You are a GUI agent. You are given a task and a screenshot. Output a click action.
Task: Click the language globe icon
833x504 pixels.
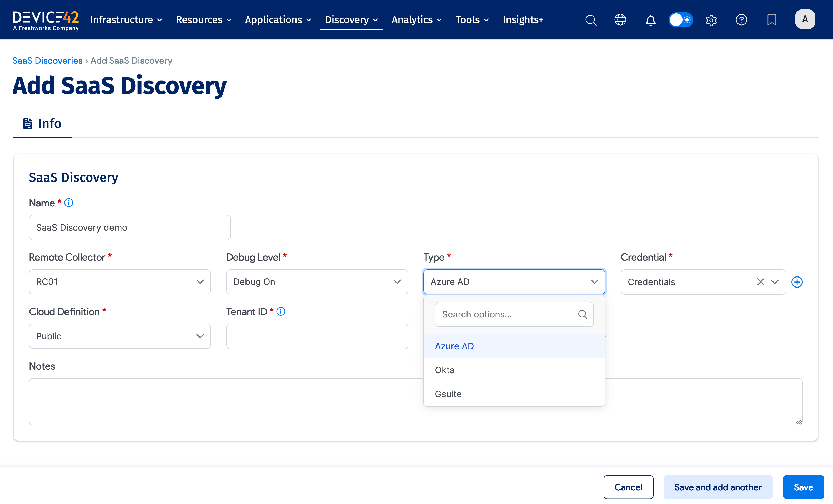[x=620, y=20]
